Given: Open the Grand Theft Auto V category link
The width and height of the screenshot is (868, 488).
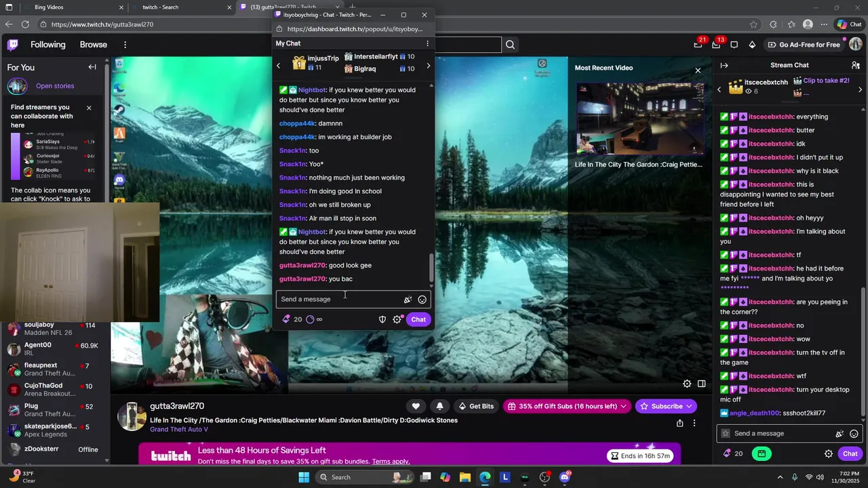Looking at the screenshot, I should 179,430.
